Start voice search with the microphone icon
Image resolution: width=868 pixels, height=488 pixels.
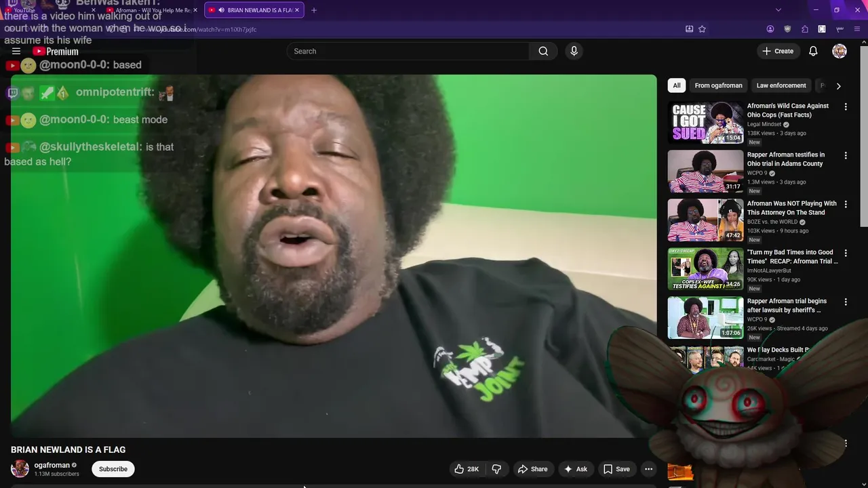click(x=574, y=52)
